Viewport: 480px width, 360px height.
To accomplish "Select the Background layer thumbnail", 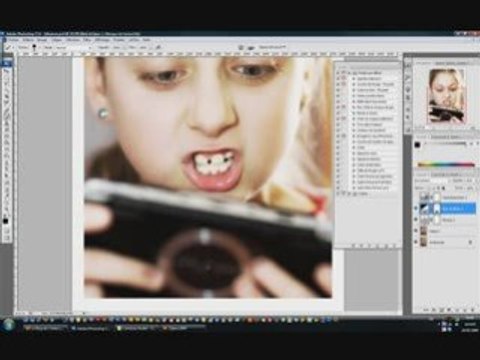I will point(424,242).
